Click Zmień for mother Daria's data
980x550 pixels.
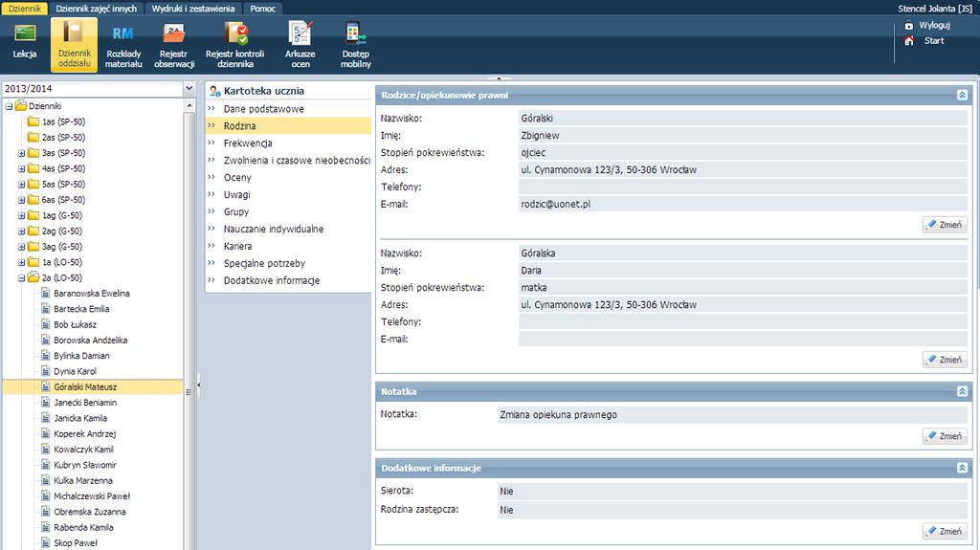945,360
